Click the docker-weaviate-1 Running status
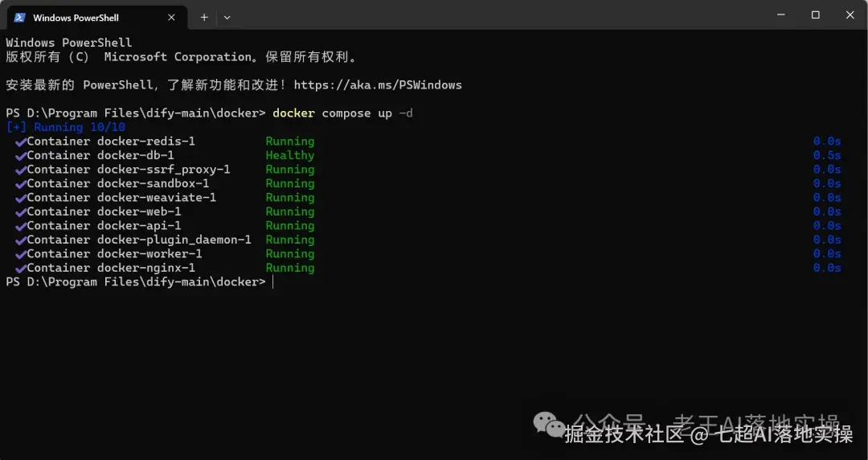 [289, 198]
